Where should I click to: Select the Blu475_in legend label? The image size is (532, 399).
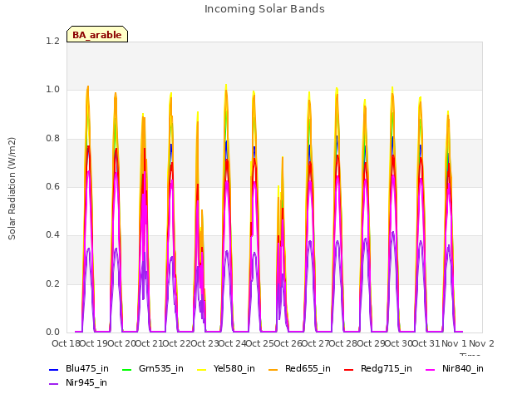click(x=87, y=368)
